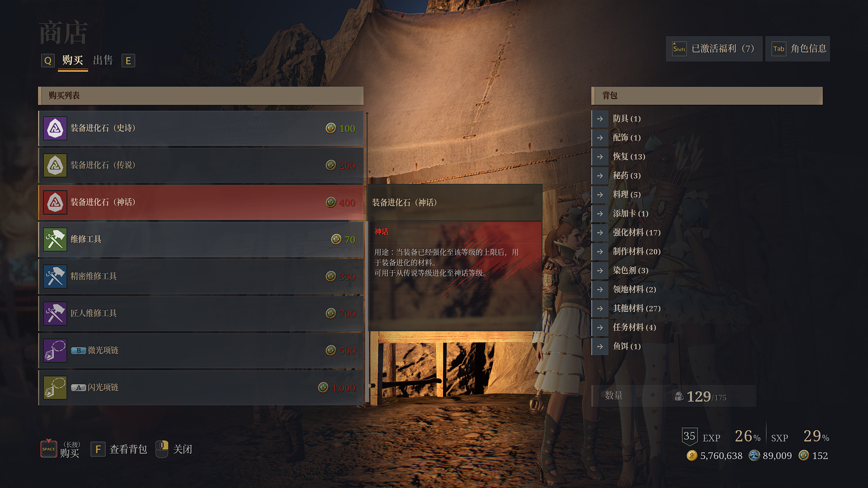
Task: Click 查看背包 button
Action: click(x=119, y=449)
